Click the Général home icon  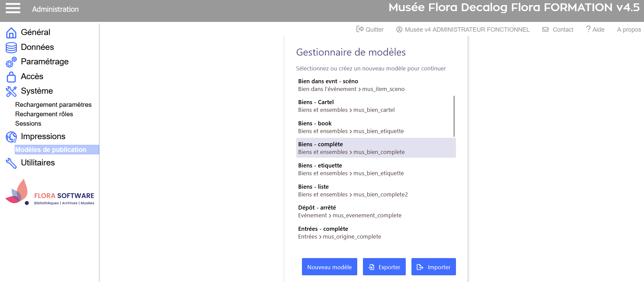pyautogui.click(x=11, y=33)
